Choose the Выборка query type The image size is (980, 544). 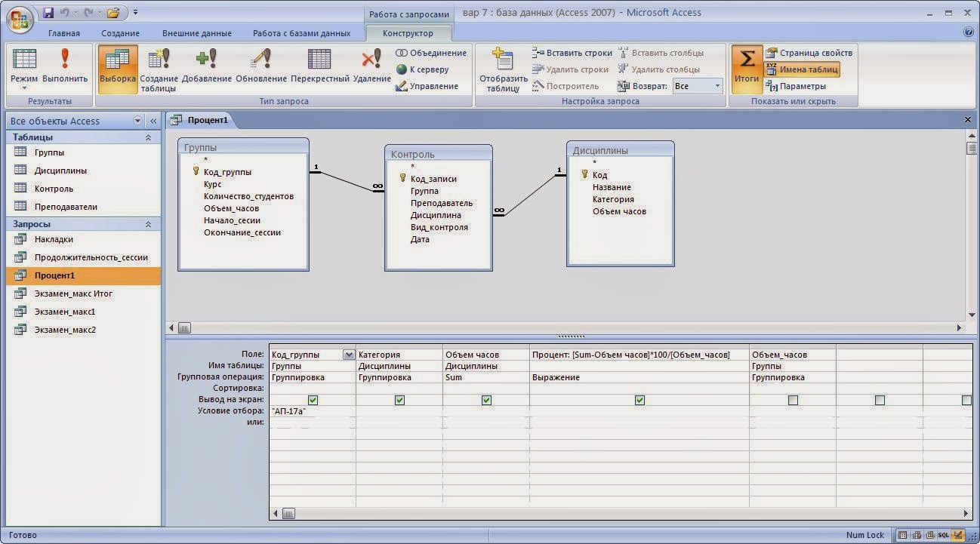[118, 69]
